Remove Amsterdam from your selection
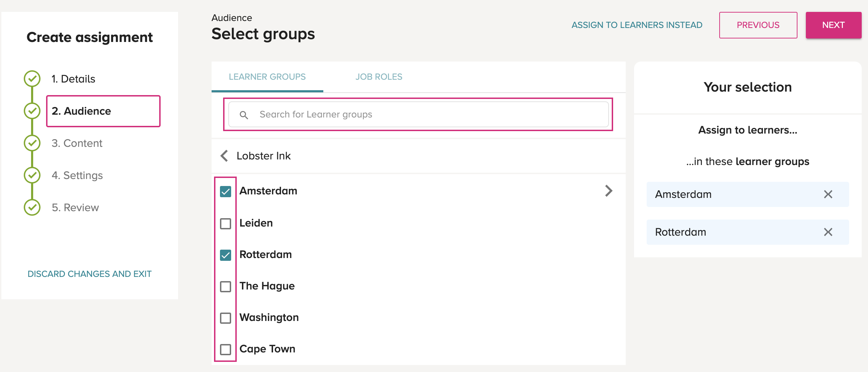Viewport: 868px width, 372px height. 828,194
